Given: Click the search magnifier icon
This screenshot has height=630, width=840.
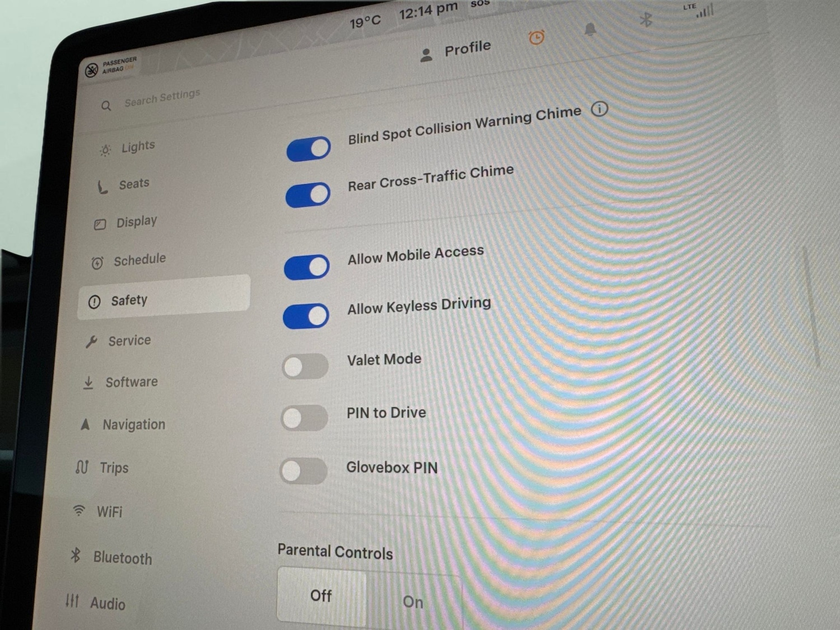Looking at the screenshot, I should pos(106,105).
